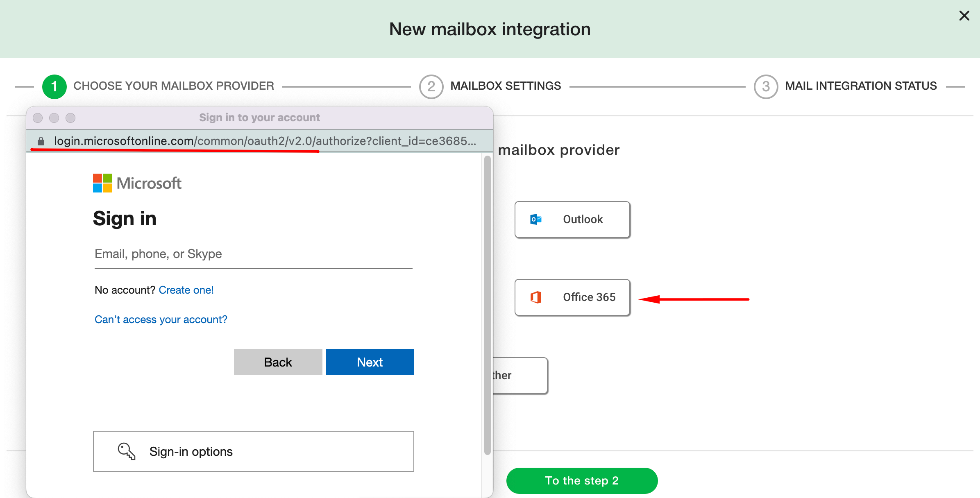980x498 pixels.
Task: Click the To the step 2 button
Action: [582, 480]
